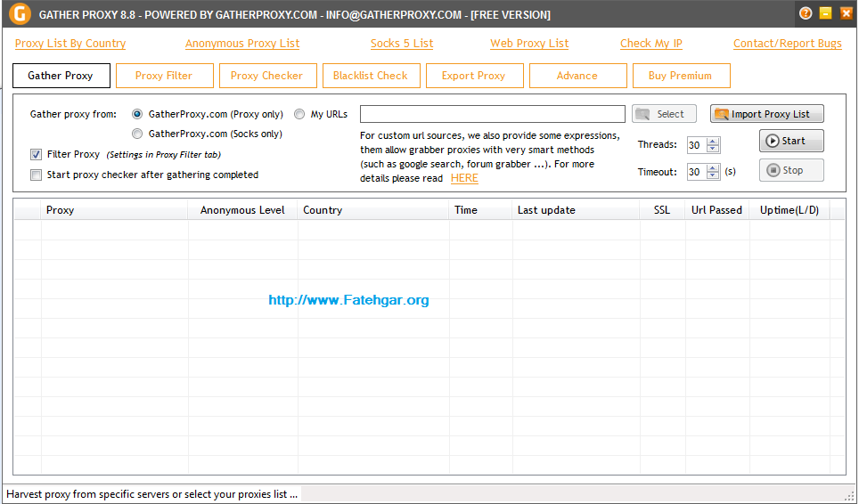Open the Proxy Filter tab

click(164, 76)
